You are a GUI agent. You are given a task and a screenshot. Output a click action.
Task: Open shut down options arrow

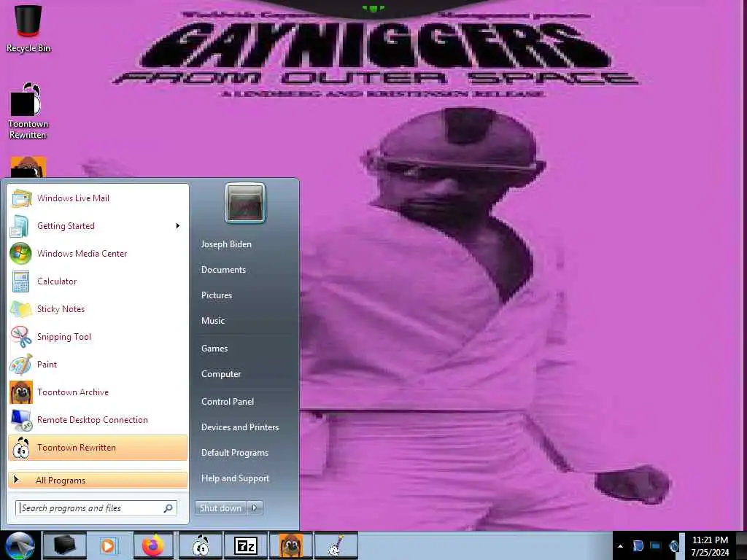(x=255, y=508)
